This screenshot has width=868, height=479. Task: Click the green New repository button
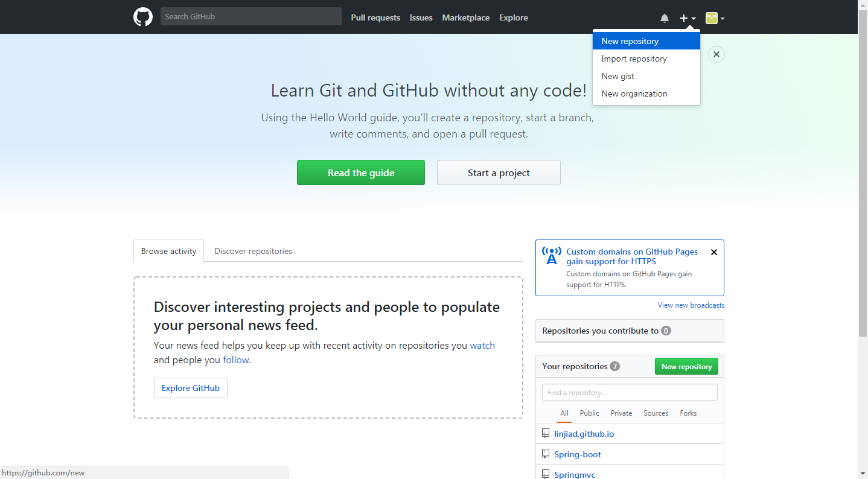(686, 366)
